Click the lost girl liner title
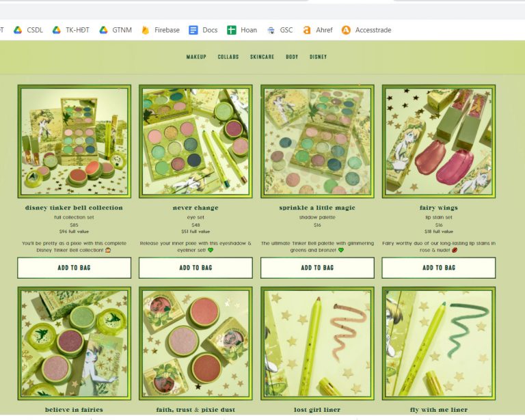The width and height of the screenshot is (525, 420). 317,410
